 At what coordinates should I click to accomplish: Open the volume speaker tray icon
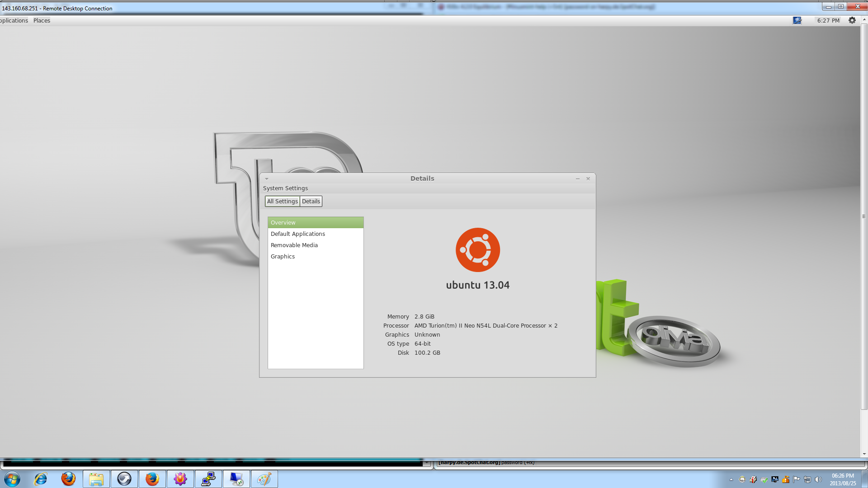point(818,479)
